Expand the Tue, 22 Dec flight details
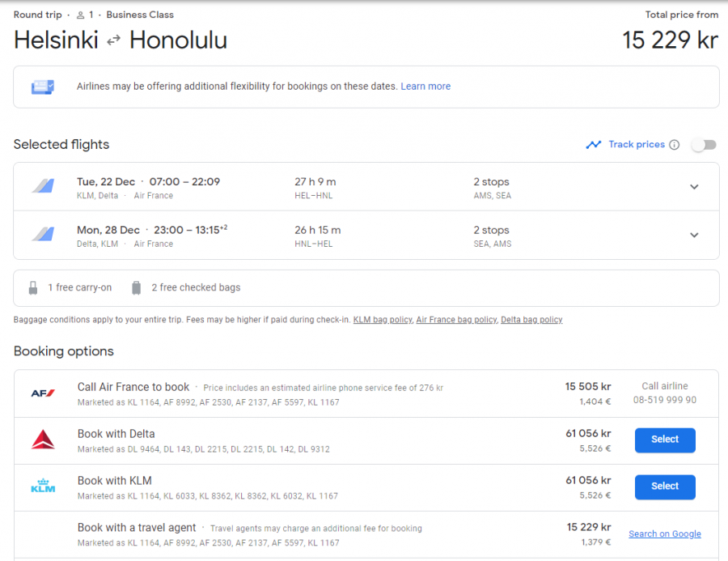Image resolution: width=728 pixels, height=561 pixels. pos(694,187)
